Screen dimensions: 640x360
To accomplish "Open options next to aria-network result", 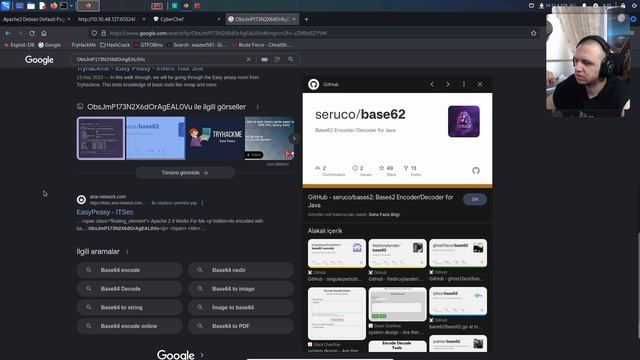I will point(202,203).
